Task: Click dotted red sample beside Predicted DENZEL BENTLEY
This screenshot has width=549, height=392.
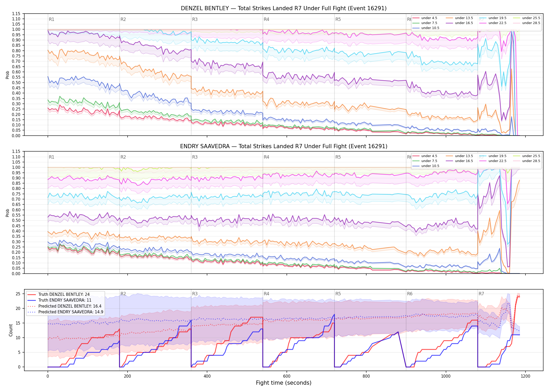Action: (x=32, y=306)
